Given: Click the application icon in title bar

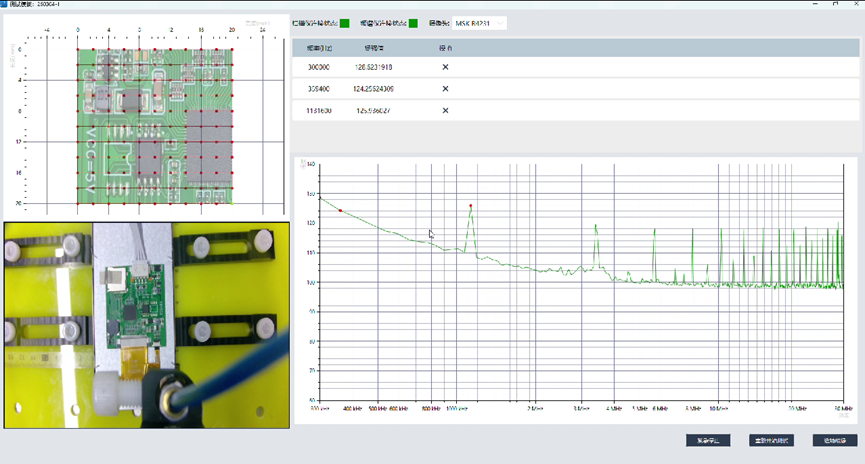Looking at the screenshot, I should pyautogui.click(x=5, y=4).
